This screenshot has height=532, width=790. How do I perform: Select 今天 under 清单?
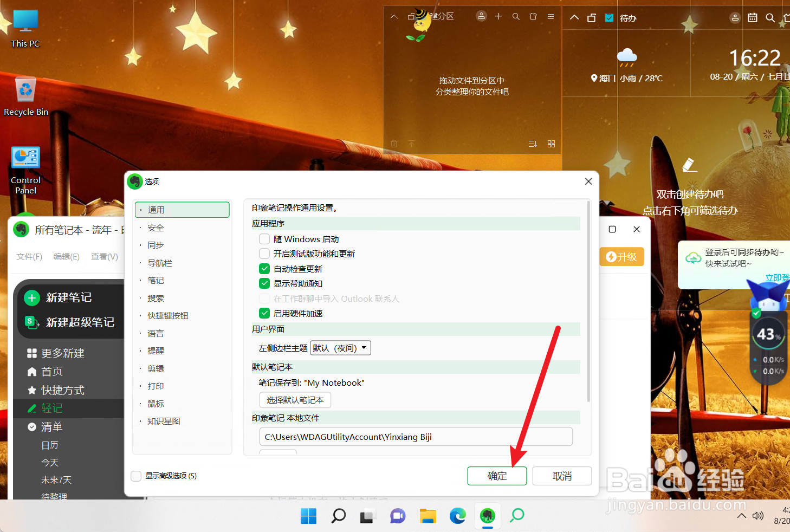pos(50,463)
